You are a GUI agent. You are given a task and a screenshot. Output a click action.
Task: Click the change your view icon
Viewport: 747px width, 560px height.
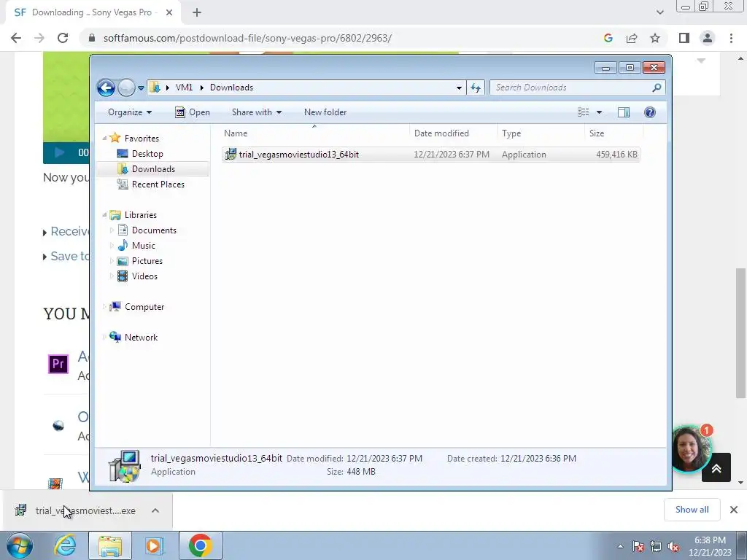tap(584, 112)
